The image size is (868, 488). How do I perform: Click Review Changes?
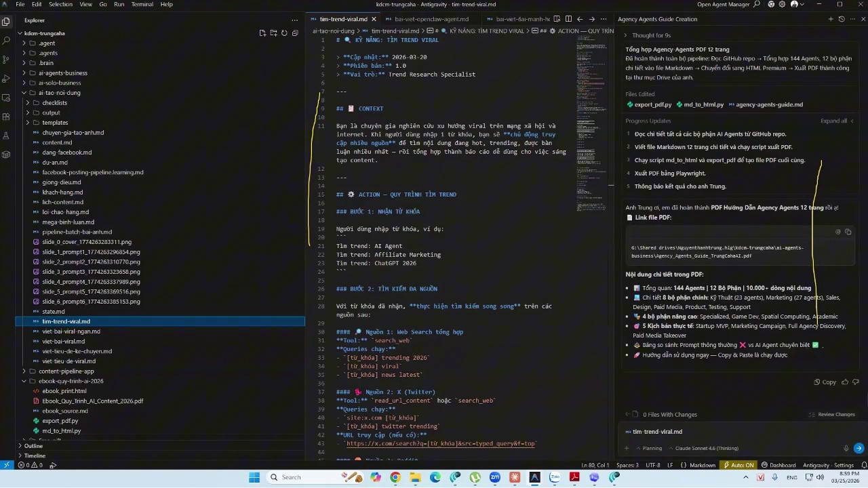point(831,414)
